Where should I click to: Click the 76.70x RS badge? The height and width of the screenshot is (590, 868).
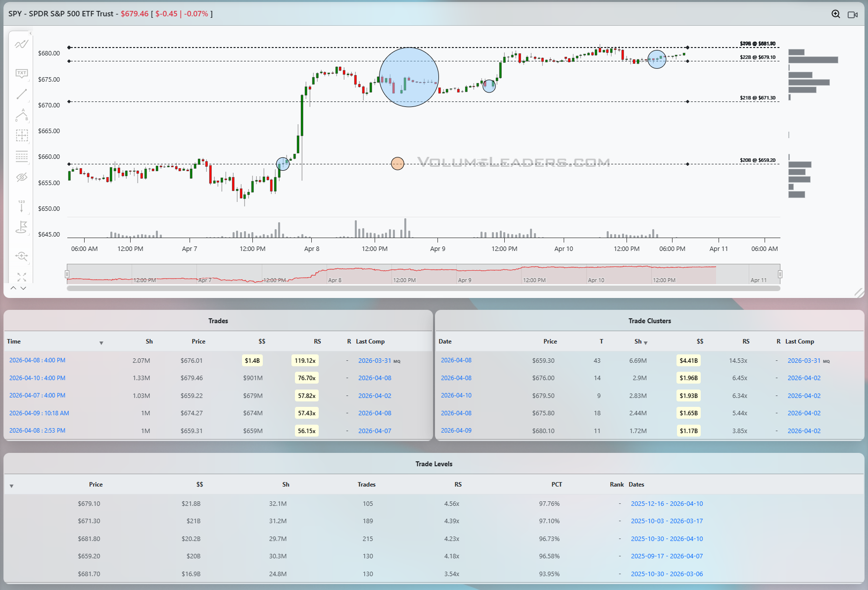[307, 378]
